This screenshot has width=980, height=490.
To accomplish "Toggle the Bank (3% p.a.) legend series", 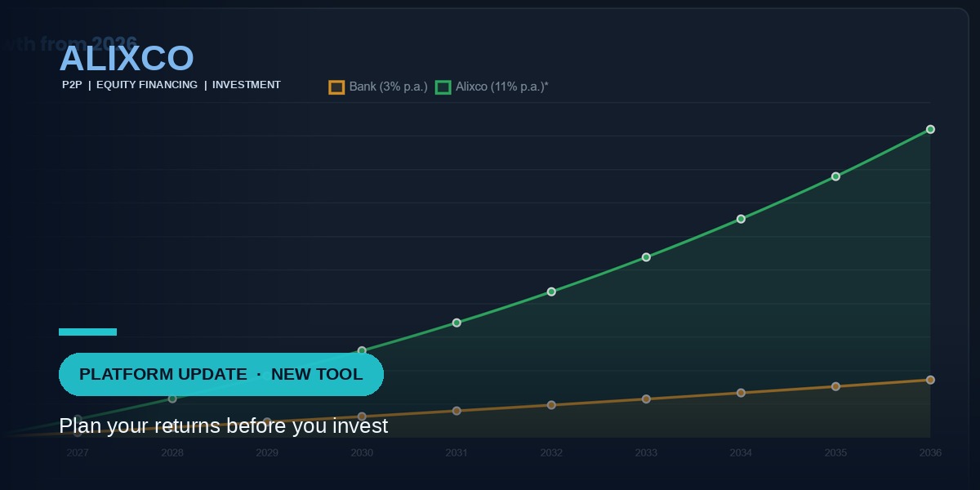I will [x=378, y=87].
